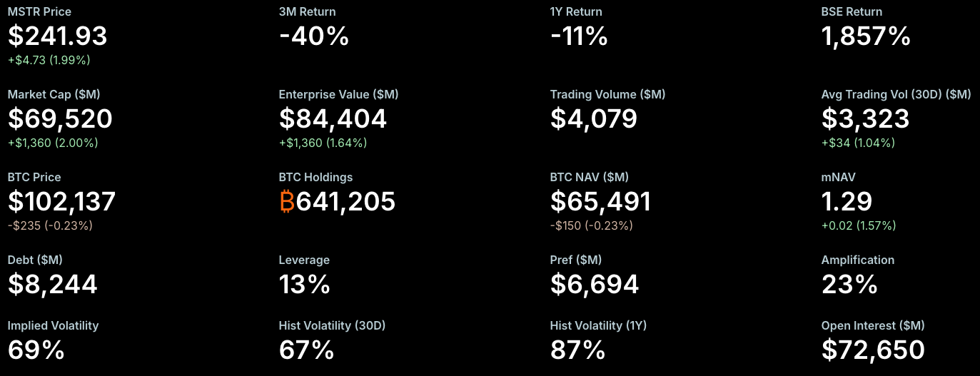Select the Leverage value 13%

(304, 285)
